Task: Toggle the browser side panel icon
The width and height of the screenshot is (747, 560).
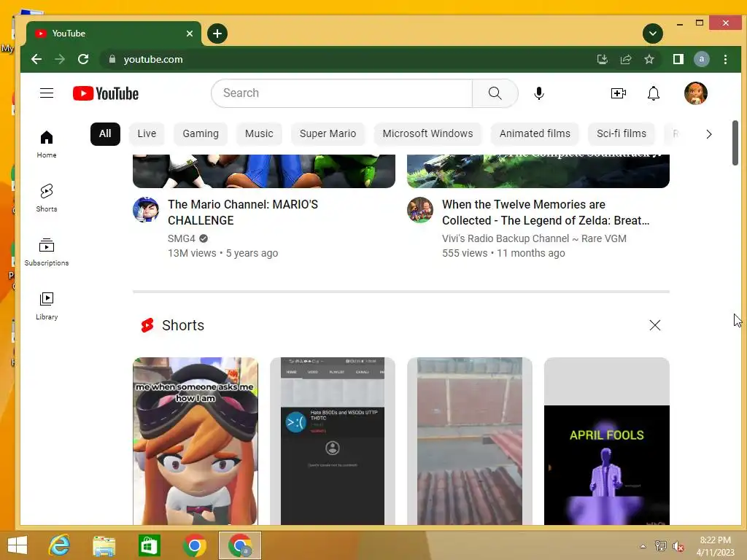Action: (678, 59)
